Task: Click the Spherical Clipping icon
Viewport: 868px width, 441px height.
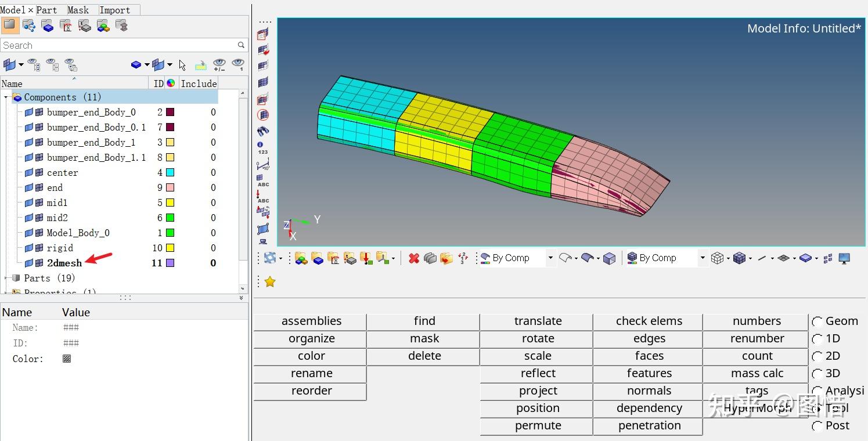Action: coord(263,115)
